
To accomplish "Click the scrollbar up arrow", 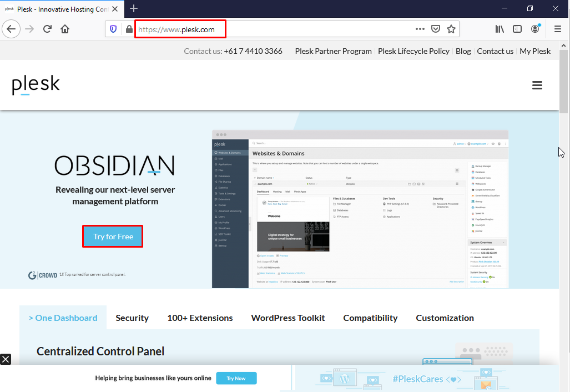I will pyautogui.click(x=563, y=46).
